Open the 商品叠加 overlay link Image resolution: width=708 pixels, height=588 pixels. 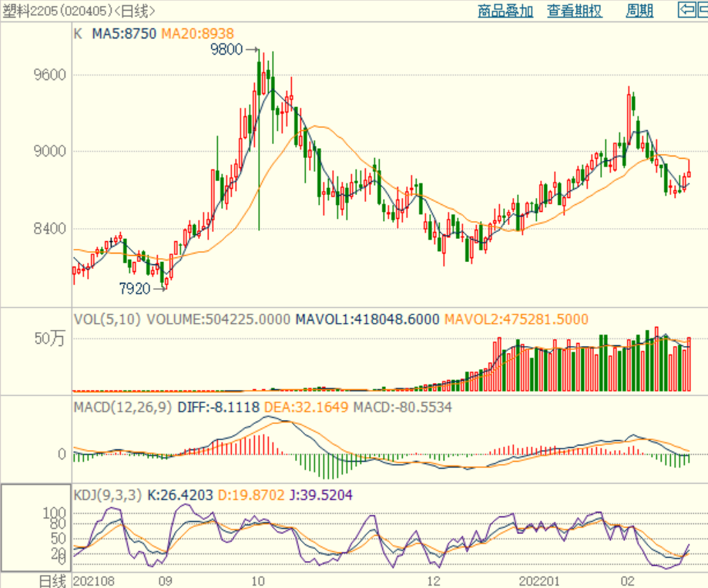tap(505, 11)
